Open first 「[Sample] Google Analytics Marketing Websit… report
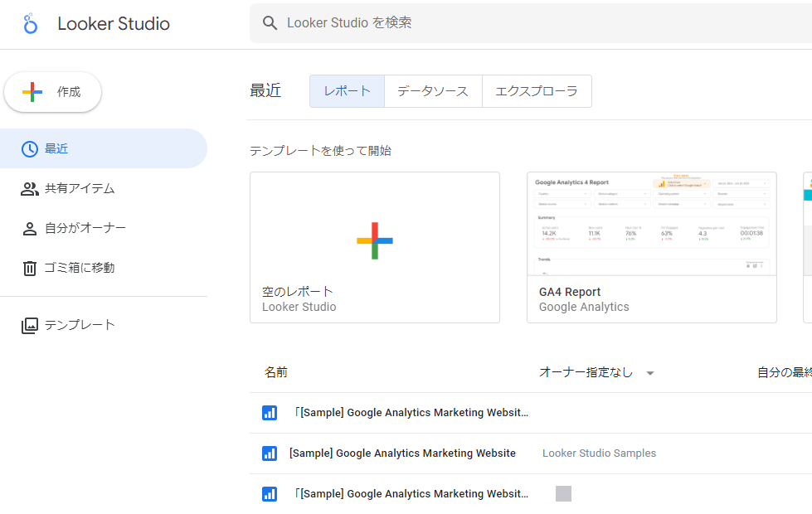The width and height of the screenshot is (812, 514). click(411, 413)
